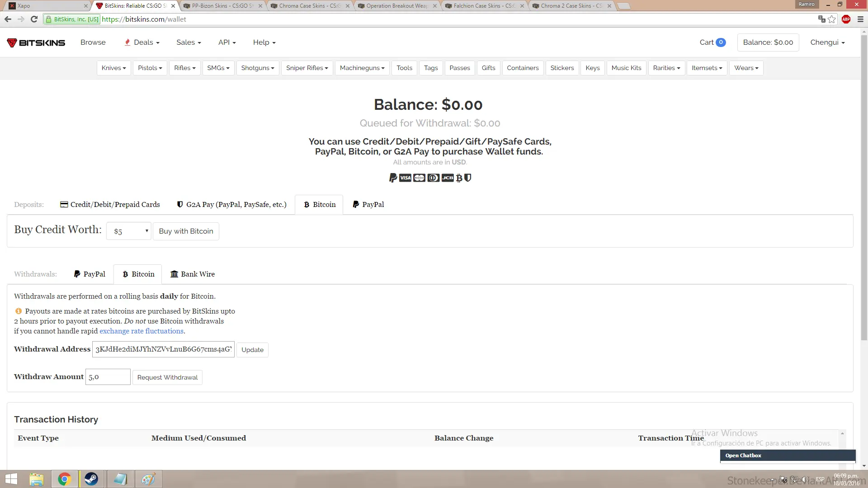Select the G2A Pay deposit tab
Screen dimensions: 868x488
[x=231, y=205]
